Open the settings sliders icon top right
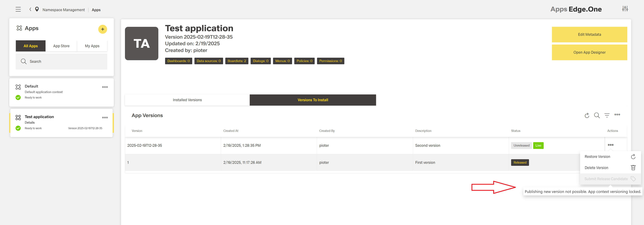 point(625,8)
